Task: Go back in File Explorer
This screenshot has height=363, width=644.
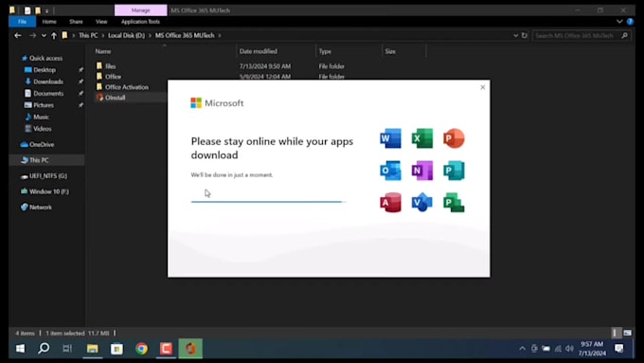Action: tap(18, 35)
